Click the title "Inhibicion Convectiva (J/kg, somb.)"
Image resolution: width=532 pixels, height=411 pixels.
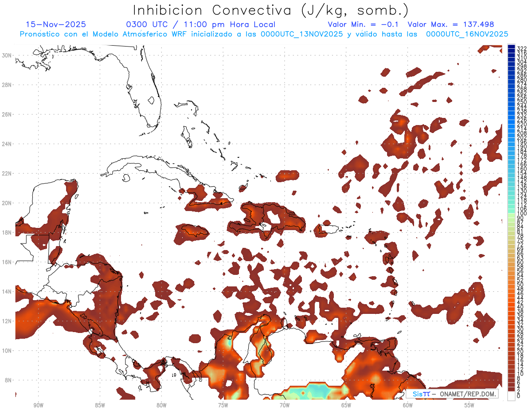271,10
